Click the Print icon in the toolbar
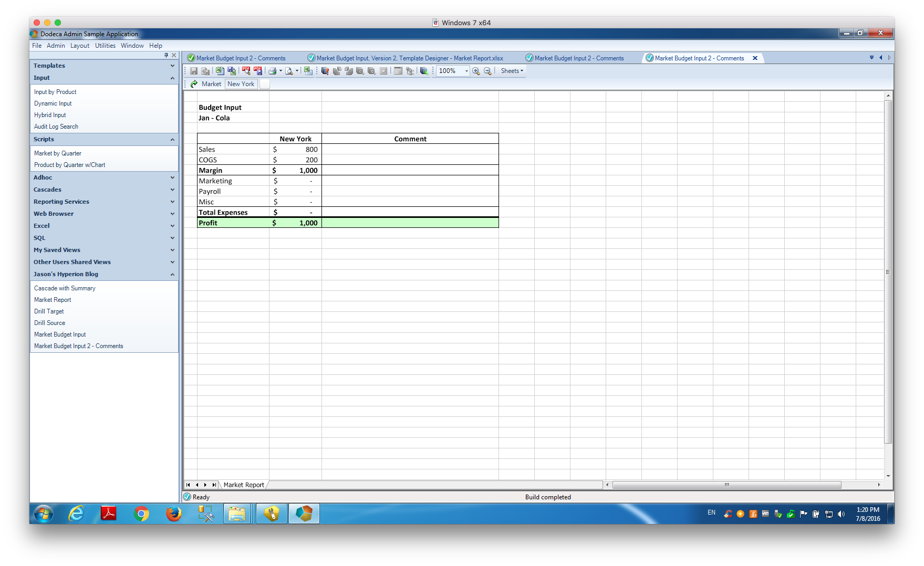The height and width of the screenshot is (566, 924). [x=272, y=71]
